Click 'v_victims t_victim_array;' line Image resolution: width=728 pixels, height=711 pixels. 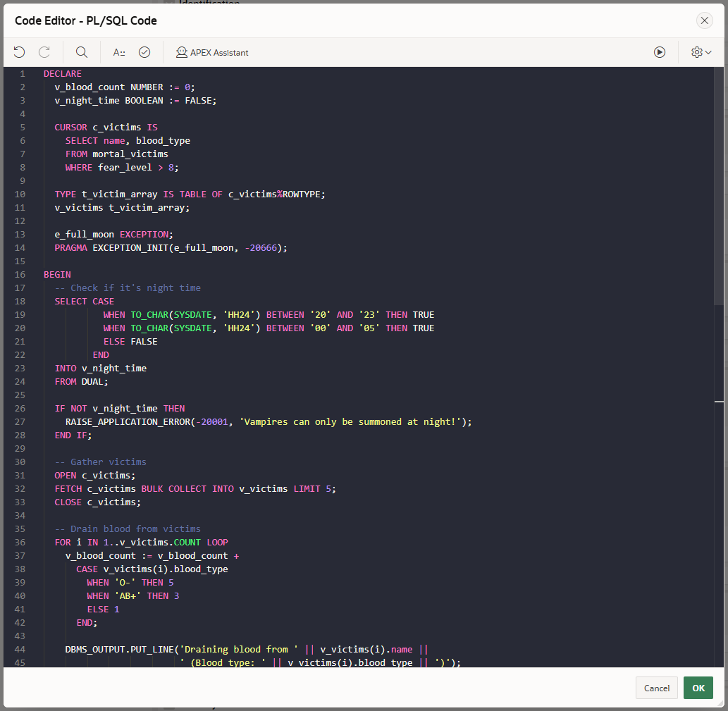point(122,208)
